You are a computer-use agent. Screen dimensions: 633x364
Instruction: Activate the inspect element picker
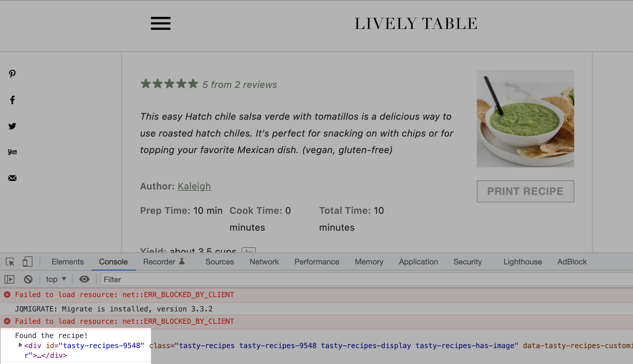pos(10,262)
